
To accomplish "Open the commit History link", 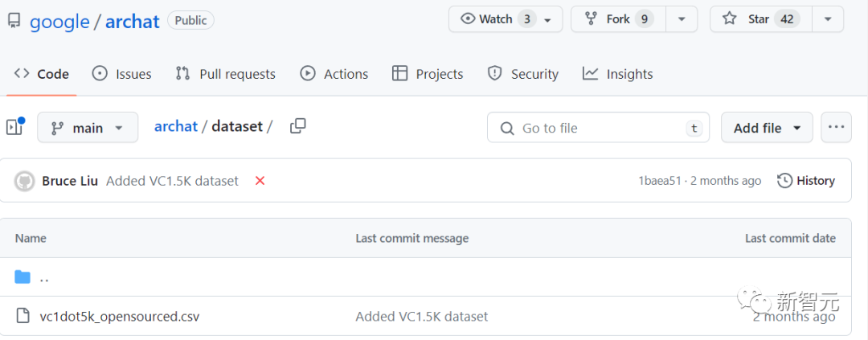I will [806, 181].
